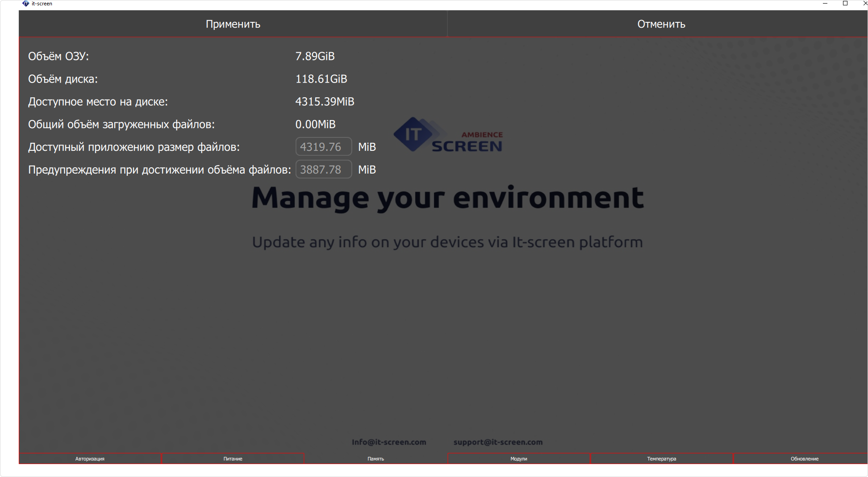Click the disk size value 118.61GiB
868x477 pixels.
[x=321, y=79]
